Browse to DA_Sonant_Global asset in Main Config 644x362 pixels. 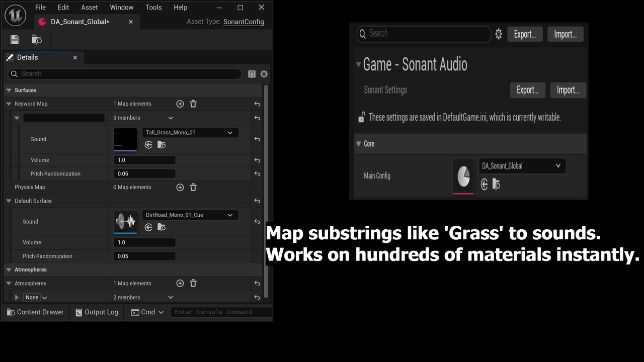496,185
